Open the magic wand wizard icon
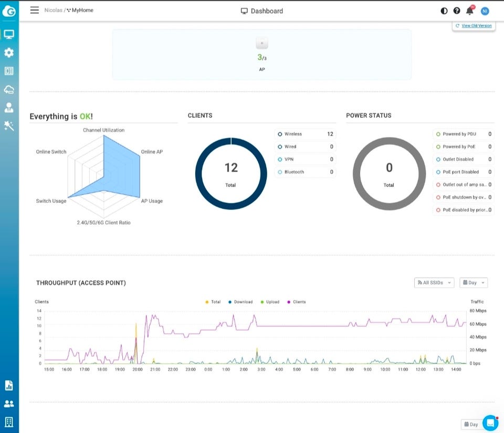This screenshot has width=504, height=433. [x=9, y=126]
